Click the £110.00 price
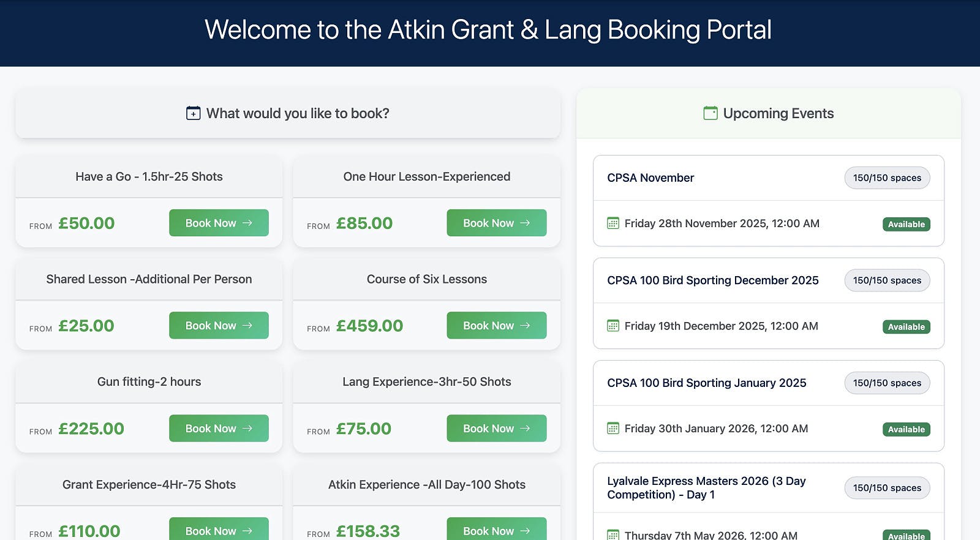Image resolution: width=980 pixels, height=540 pixels. [89, 531]
